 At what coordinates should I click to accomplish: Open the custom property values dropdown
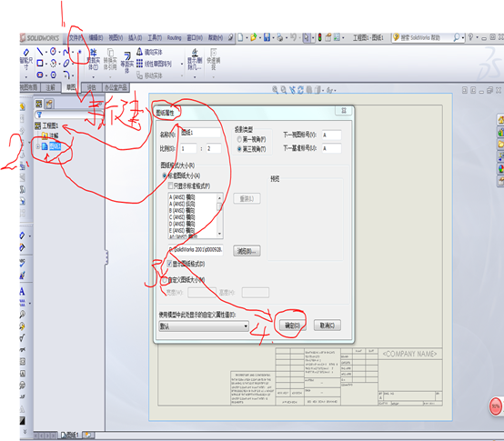click(204, 326)
